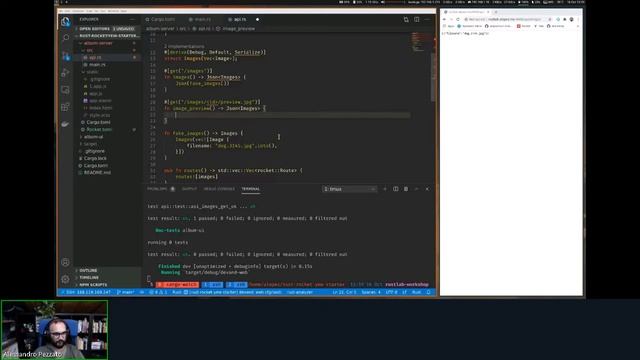Screen dimensions: 640x360
Task: Click Spaces: 4 indentation in status bar
Action: tap(371, 292)
